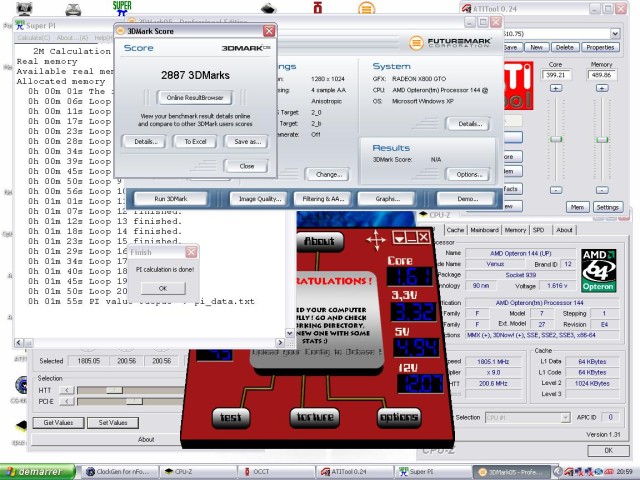Switch to CPU-Z SPD tab
Viewport: 640px width, 480px height.
[539, 230]
